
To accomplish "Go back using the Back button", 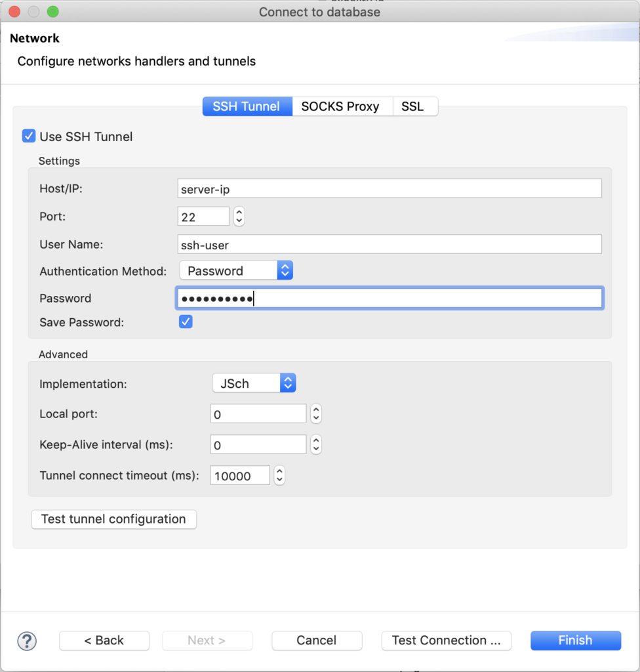I will pos(104,640).
